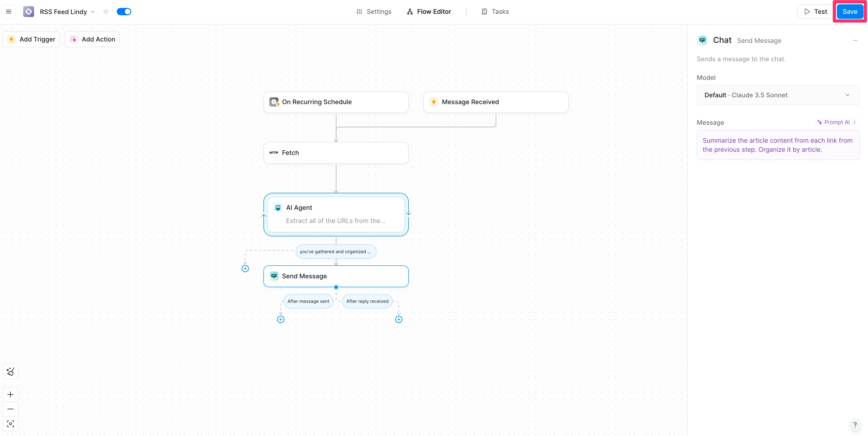
Task: Click the Add Trigger button
Action: pos(31,39)
